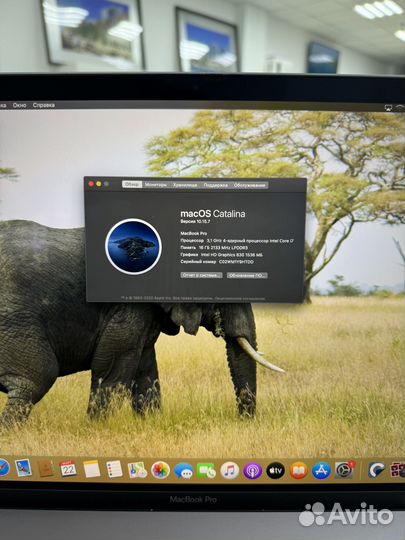Open the Notes app in Dock

coord(92,469)
